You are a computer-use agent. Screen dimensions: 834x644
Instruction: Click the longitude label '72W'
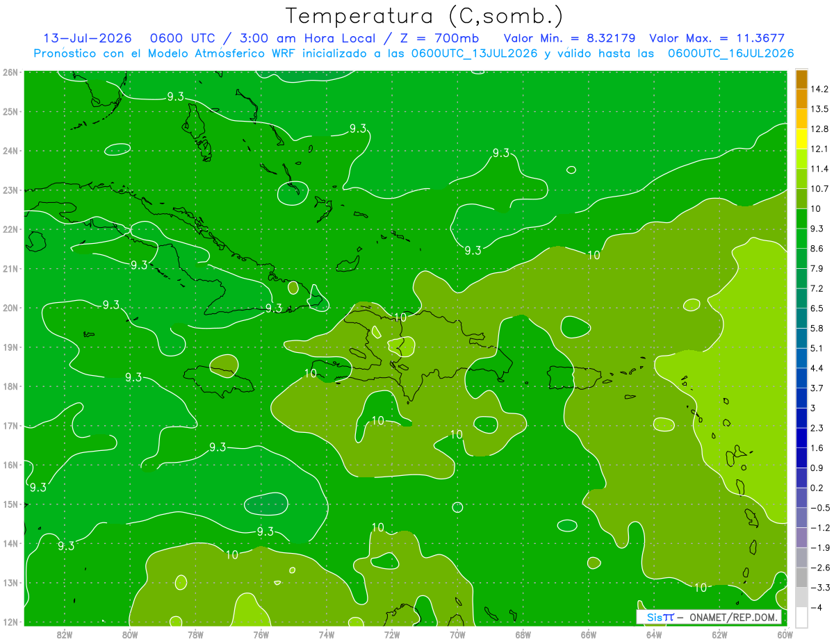point(392,634)
